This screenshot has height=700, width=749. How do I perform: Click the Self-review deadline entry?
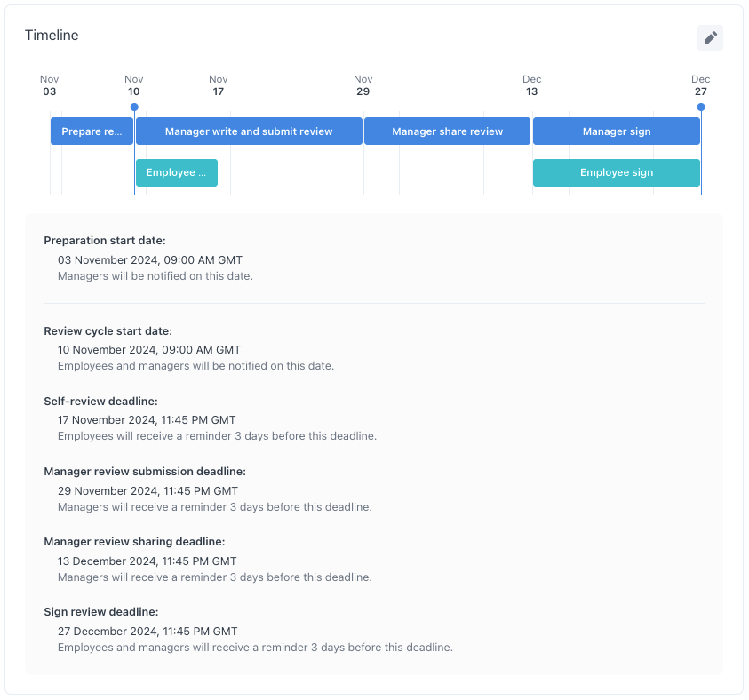100,401
